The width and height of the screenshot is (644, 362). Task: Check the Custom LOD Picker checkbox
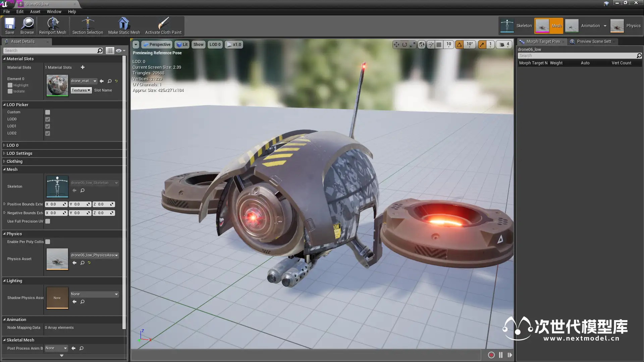(x=48, y=112)
